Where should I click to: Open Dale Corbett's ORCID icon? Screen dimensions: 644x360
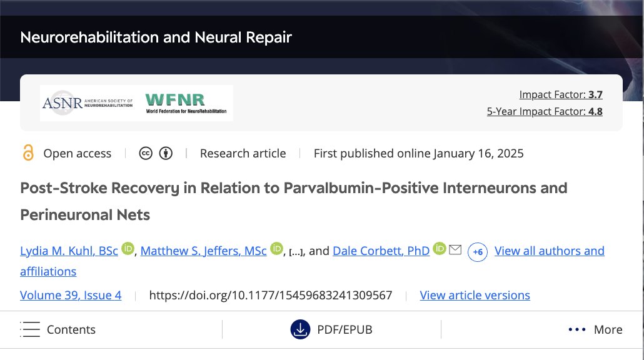pos(439,248)
